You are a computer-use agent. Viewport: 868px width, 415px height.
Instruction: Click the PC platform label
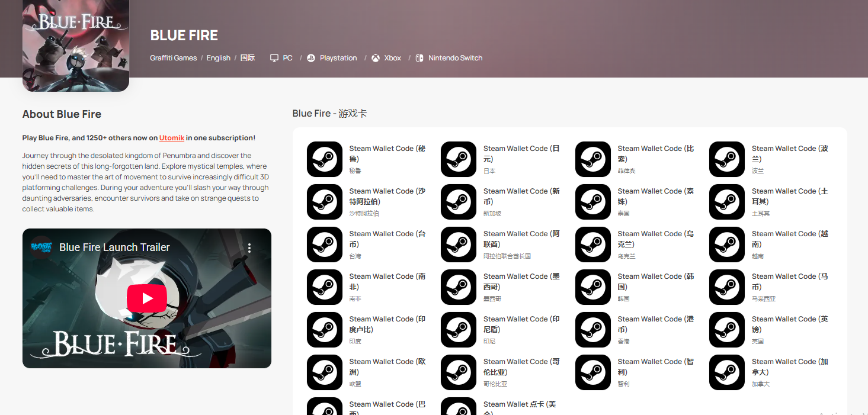tap(287, 58)
